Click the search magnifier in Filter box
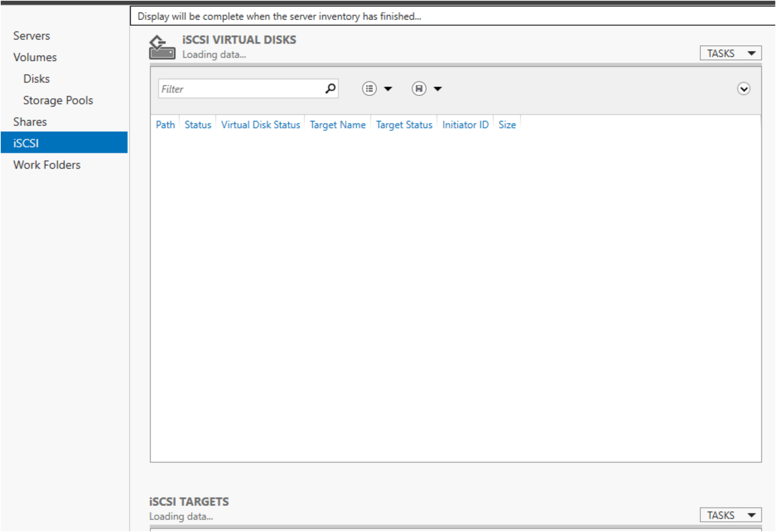The height and width of the screenshot is (532, 776). 330,88
